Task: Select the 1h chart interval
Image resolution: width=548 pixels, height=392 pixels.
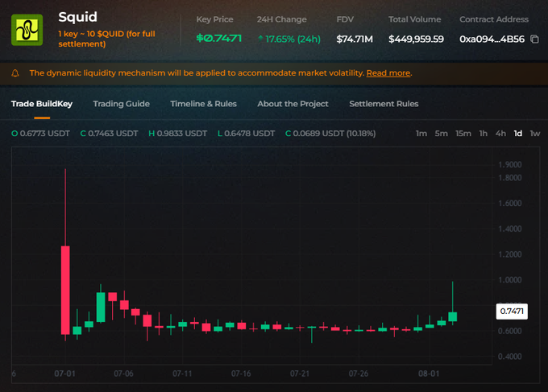Action: click(x=483, y=134)
